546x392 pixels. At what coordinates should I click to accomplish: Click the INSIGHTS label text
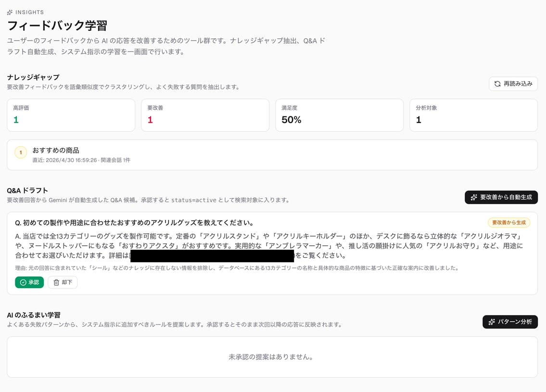pos(30,12)
